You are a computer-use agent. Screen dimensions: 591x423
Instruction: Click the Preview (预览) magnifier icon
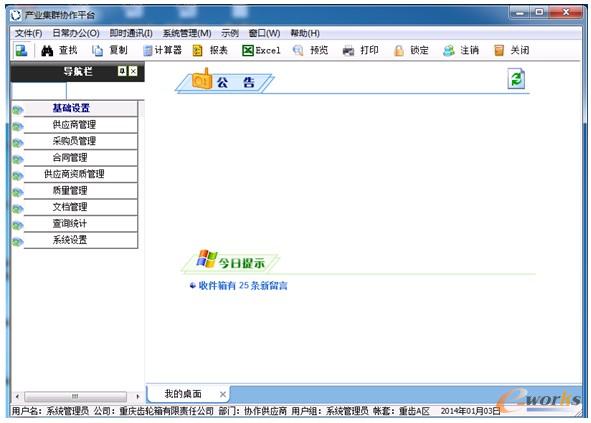[298, 51]
